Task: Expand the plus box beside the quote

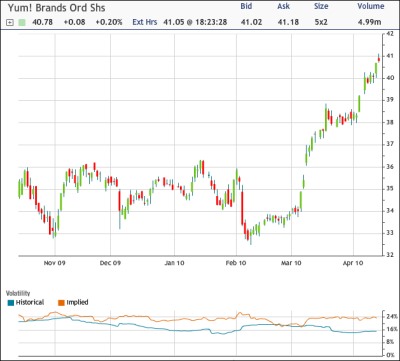Action: [10, 23]
